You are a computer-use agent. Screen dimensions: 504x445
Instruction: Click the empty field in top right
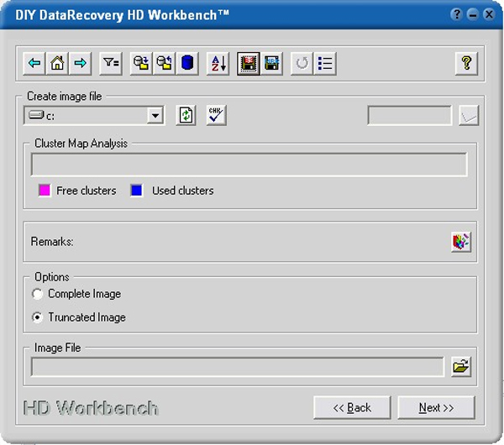click(410, 115)
